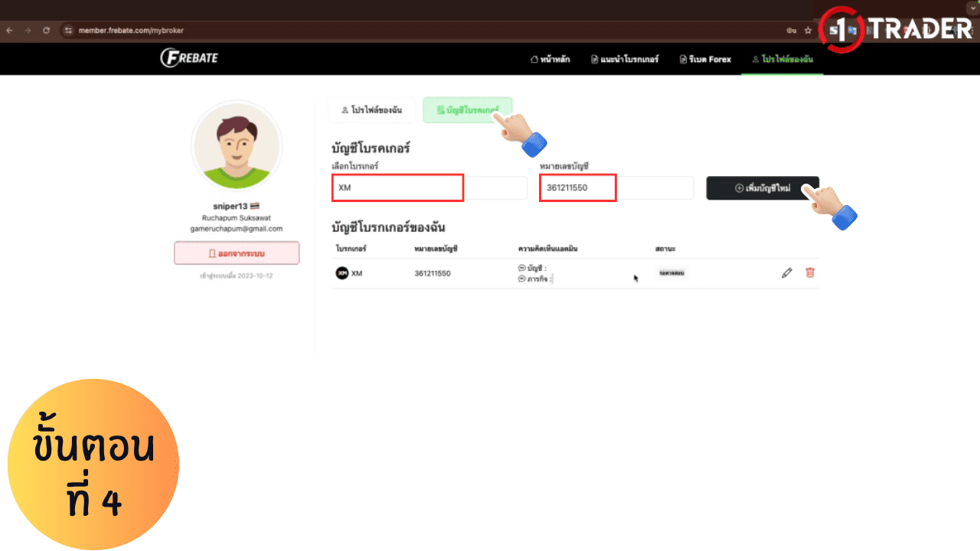
Task: Click the account number field 361211550
Action: click(616, 187)
